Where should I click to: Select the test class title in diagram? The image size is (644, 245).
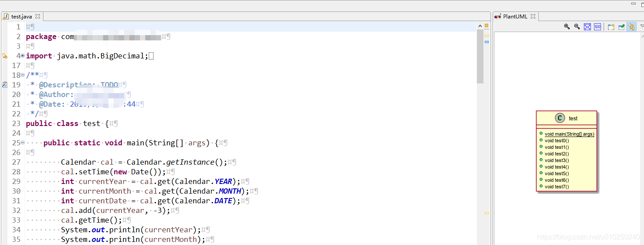click(573, 119)
